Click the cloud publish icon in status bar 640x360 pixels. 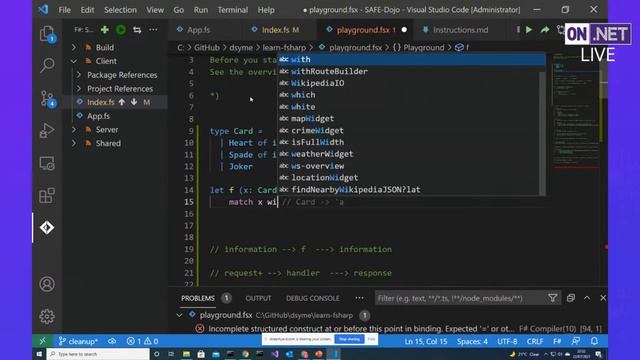(x=112, y=341)
